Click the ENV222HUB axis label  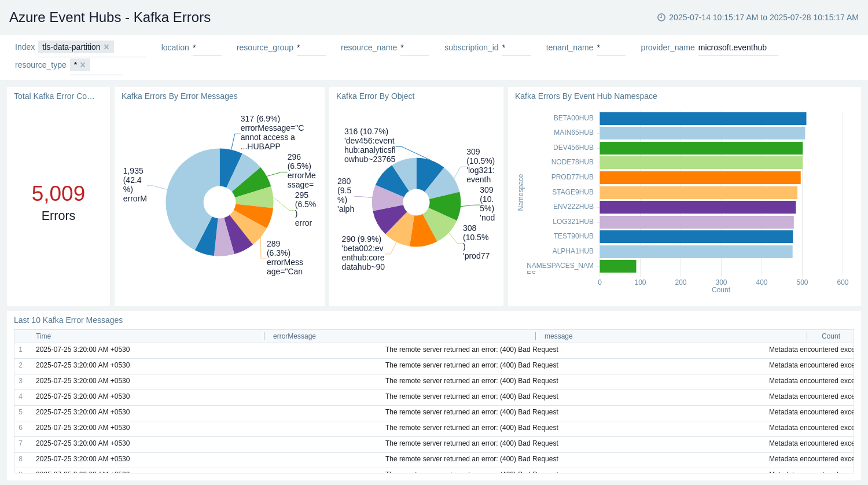pyautogui.click(x=573, y=207)
